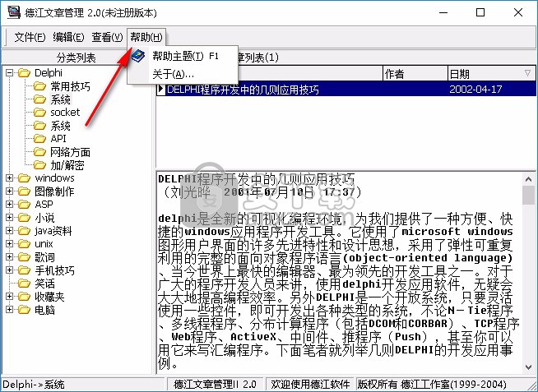Click scroll up arrow of article text
This screenshot has width=538, height=392.
point(528,179)
